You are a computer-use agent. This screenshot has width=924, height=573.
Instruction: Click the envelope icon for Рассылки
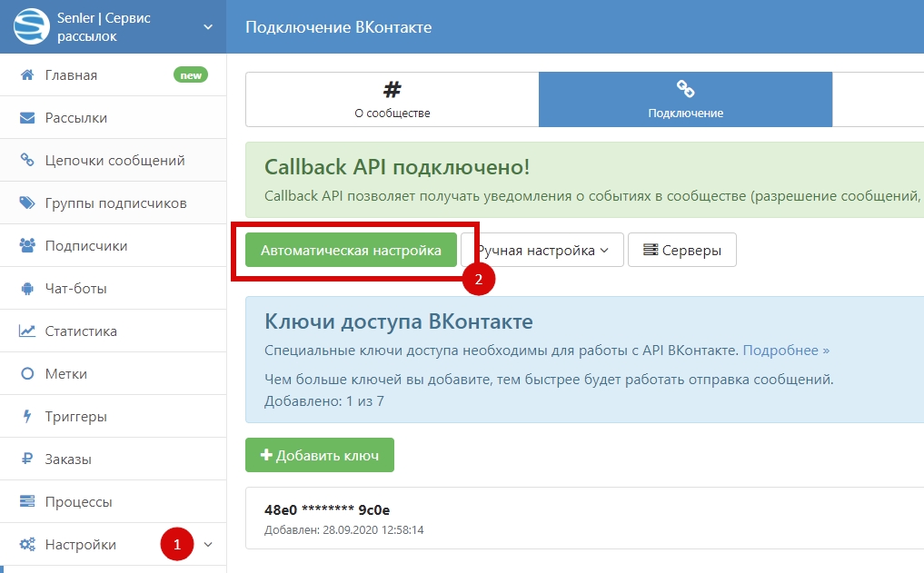click(x=27, y=118)
